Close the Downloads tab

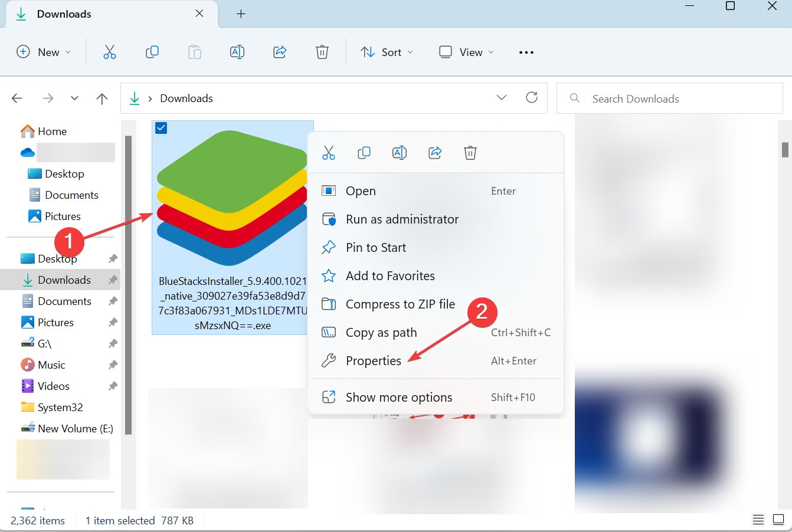199,14
